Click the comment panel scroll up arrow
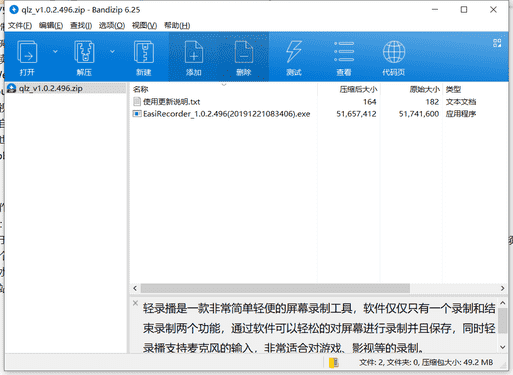The height and width of the screenshot is (375, 513). [503, 303]
